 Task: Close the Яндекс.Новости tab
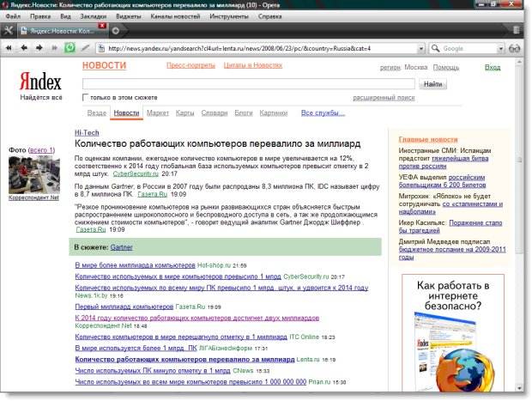(102, 26)
